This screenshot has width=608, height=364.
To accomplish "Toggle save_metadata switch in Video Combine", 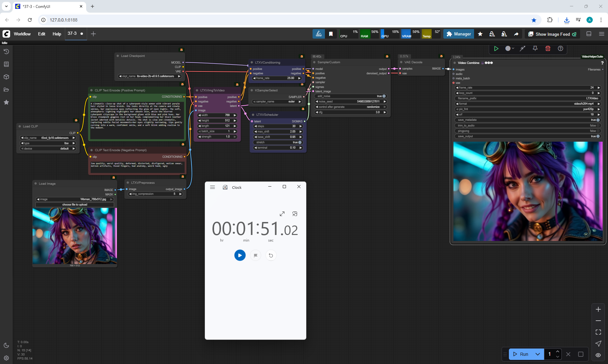I will [x=598, y=120].
